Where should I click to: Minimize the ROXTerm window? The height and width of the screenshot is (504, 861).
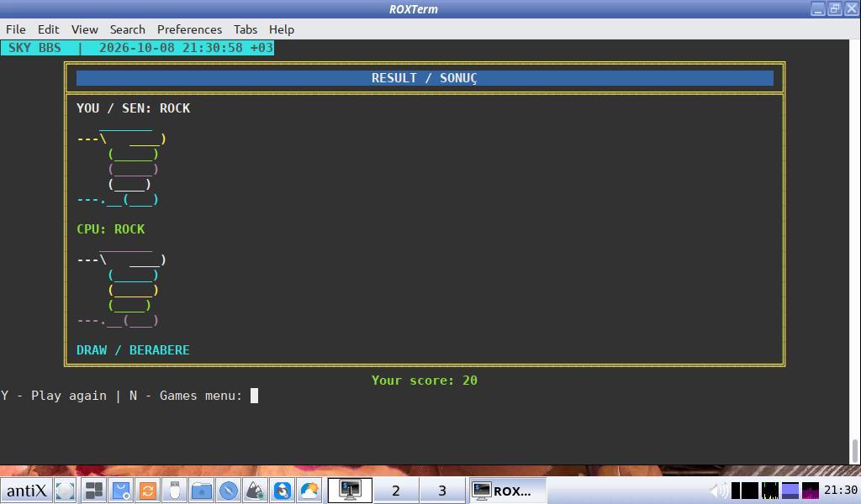click(817, 8)
